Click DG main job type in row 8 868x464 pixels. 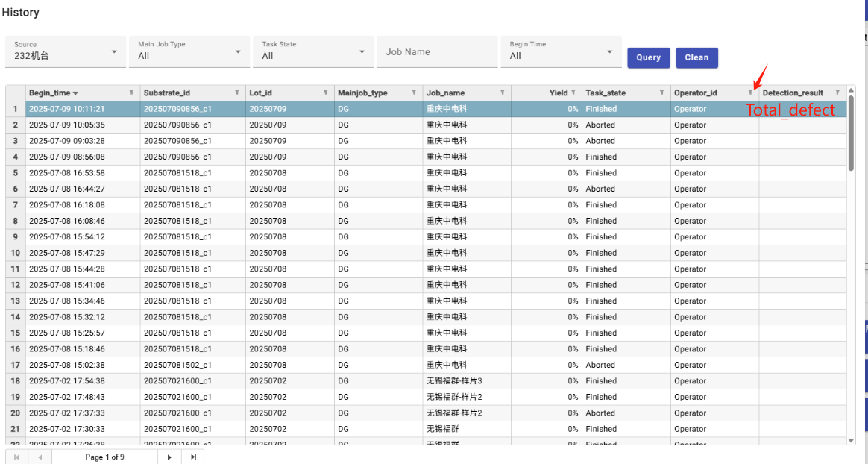343,221
